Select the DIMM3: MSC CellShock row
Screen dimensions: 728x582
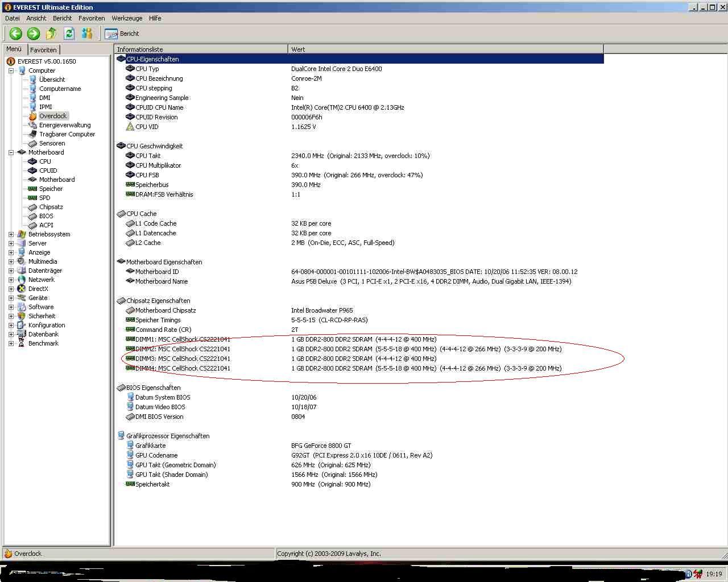[359, 359]
